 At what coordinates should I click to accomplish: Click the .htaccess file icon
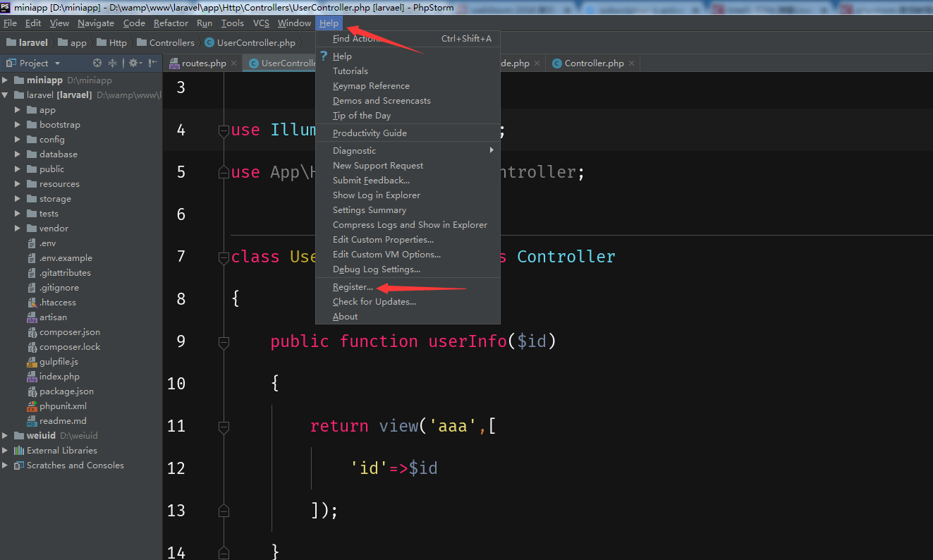tap(32, 303)
